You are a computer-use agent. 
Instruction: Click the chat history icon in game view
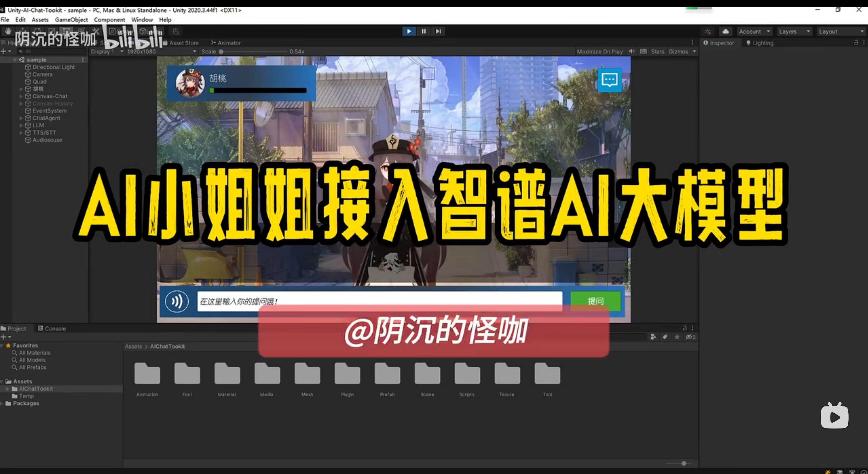[x=609, y=80]
